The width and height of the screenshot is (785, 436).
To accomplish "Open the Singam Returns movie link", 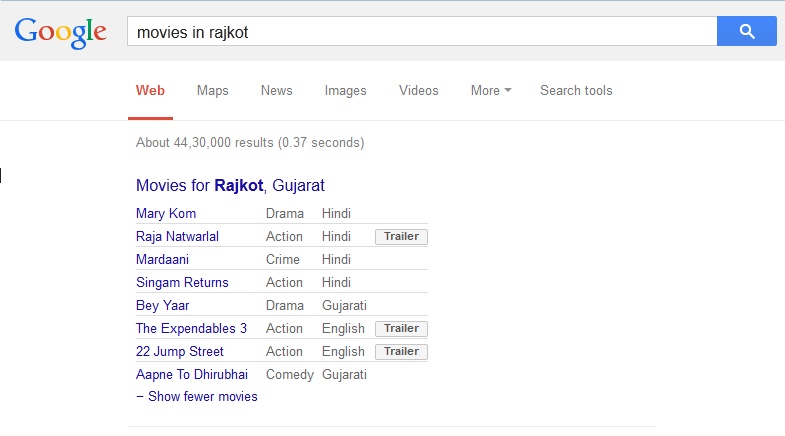I will coord(182,283).
